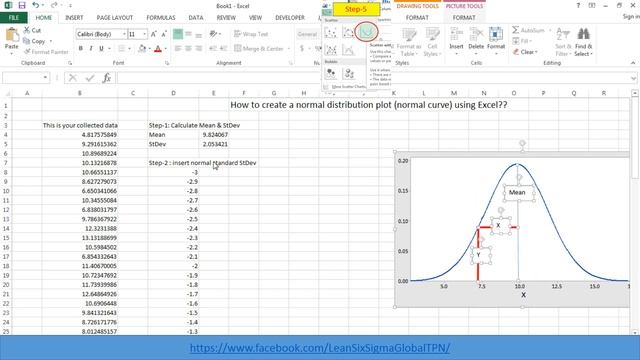Image resolution: width=640 pixels, height=360 pixels.
Task: Toggle Center alignment for cell text
Action: [188, 49]
